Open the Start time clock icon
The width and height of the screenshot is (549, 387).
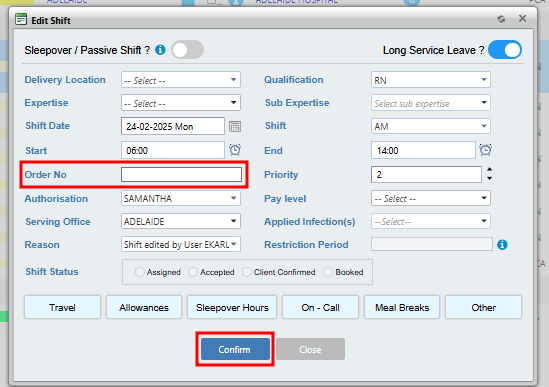click(x=235, y=150)
